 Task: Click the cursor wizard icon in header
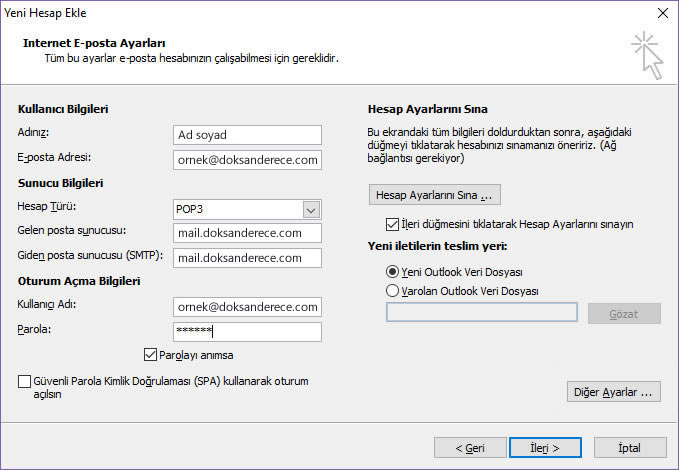[x=647, y=55]
